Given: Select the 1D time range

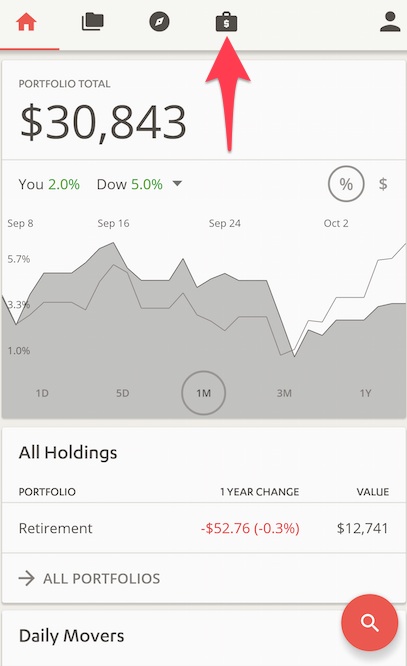Looking at the screenshot, I should [42, 393].
